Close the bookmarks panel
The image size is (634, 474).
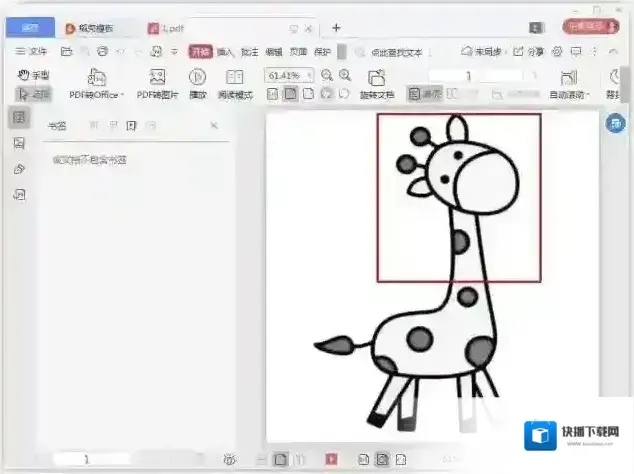coord(213,125)
